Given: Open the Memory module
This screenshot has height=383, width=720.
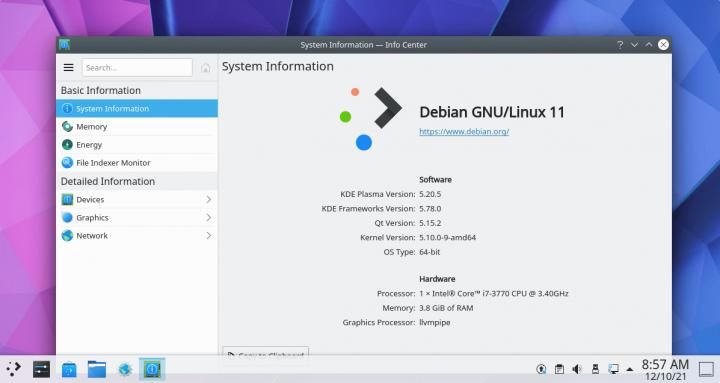Looking at the screenshot, I should coord(137,126).
